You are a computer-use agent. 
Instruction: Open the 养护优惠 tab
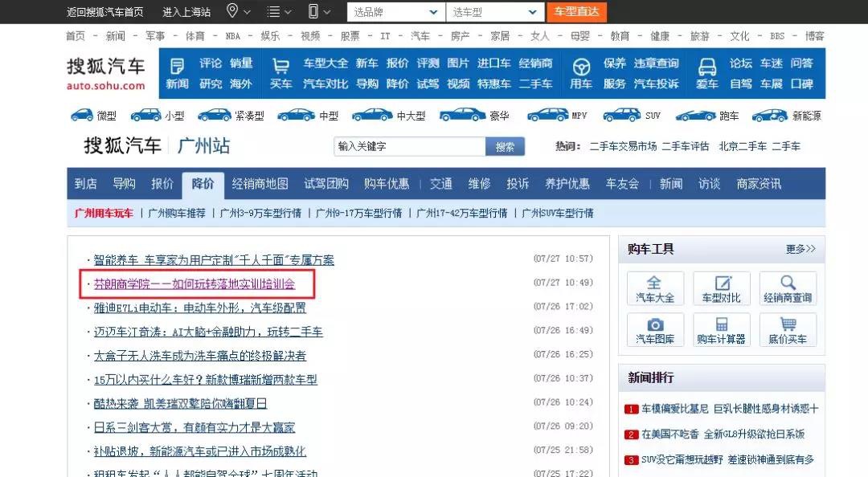click(567, 184)
